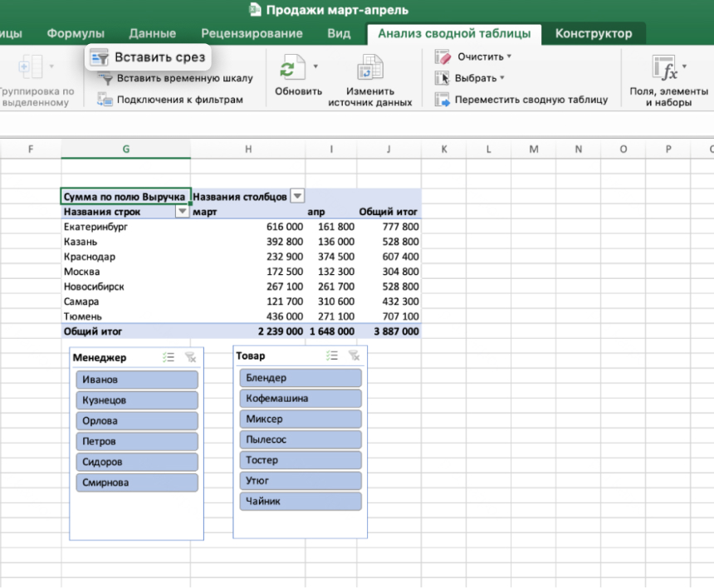714x588 pixels.
Task: Select Блендер in the Товар slicer
Action: [301, 378]
